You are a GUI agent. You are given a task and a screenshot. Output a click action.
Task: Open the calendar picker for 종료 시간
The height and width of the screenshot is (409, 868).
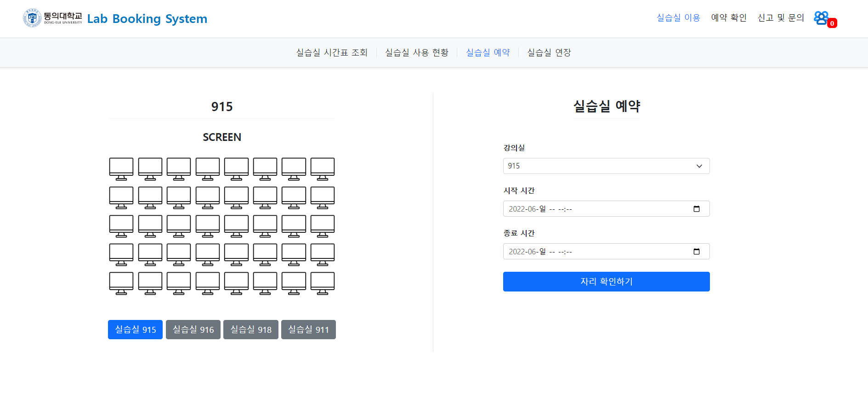(697, 251)
